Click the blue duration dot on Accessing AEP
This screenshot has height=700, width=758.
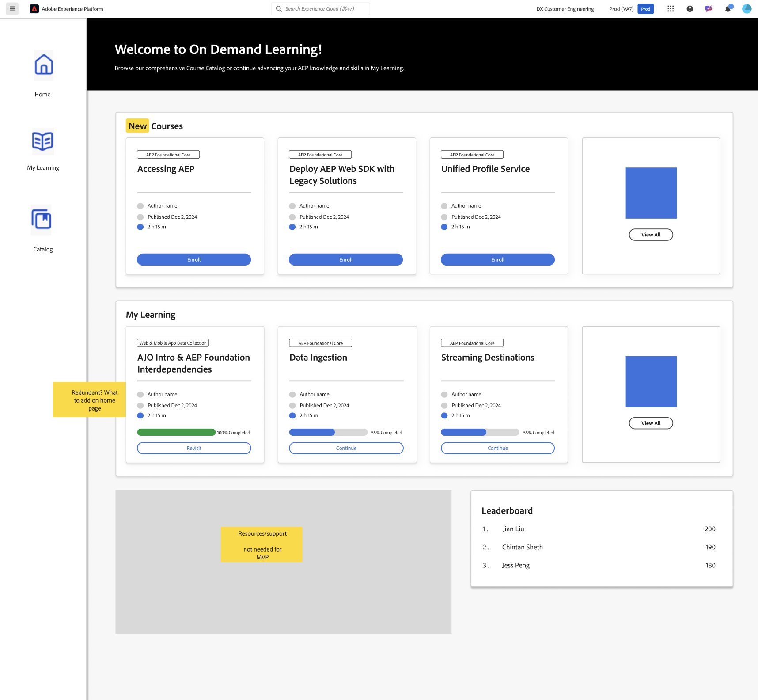click(x=140, y=227)
